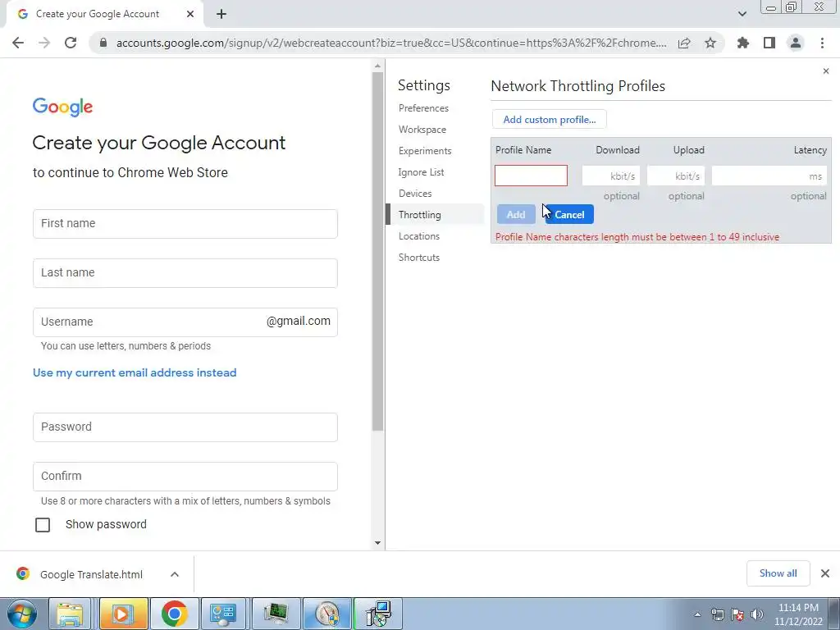Click the Google logo

[62, 107]
